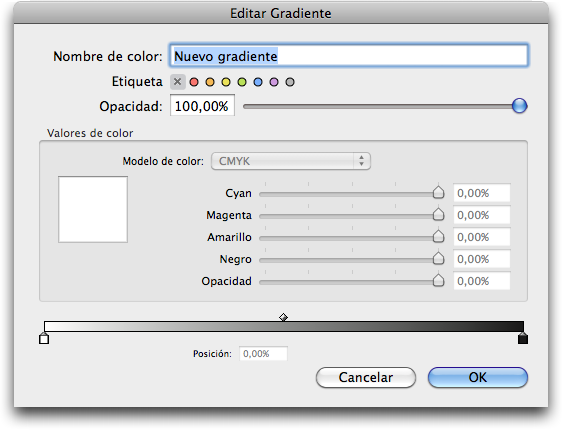Select the red label dot
This screenshot has height=430, width=562.
(x=194, y=82)
